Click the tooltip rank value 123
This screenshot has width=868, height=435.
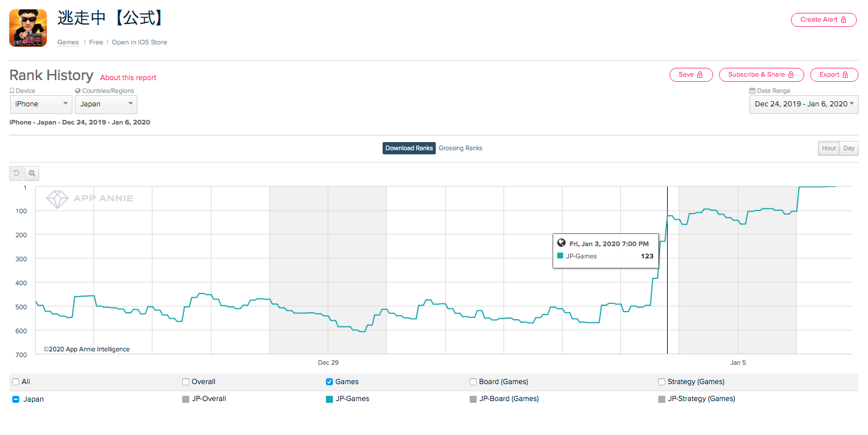[647, 256]
